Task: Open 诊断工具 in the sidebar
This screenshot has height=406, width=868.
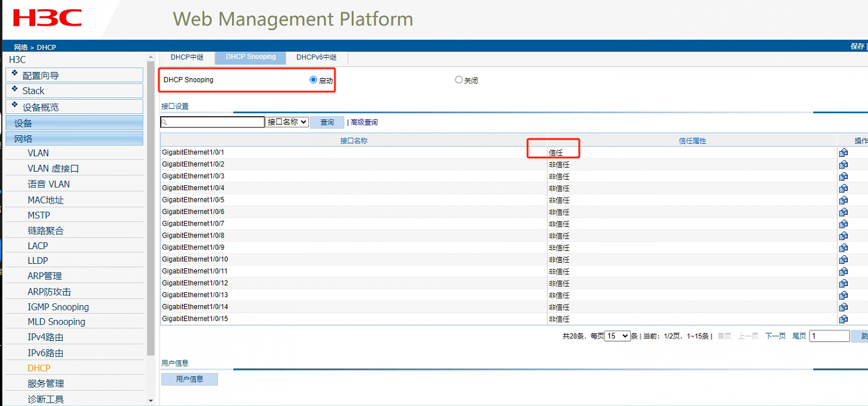Action: (46, 399)
